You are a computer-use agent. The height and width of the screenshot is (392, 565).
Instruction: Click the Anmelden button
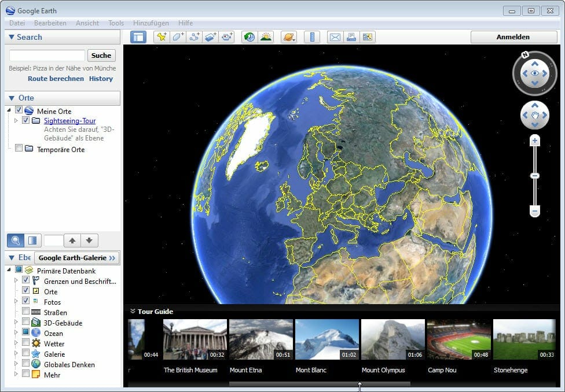[513, 37]
